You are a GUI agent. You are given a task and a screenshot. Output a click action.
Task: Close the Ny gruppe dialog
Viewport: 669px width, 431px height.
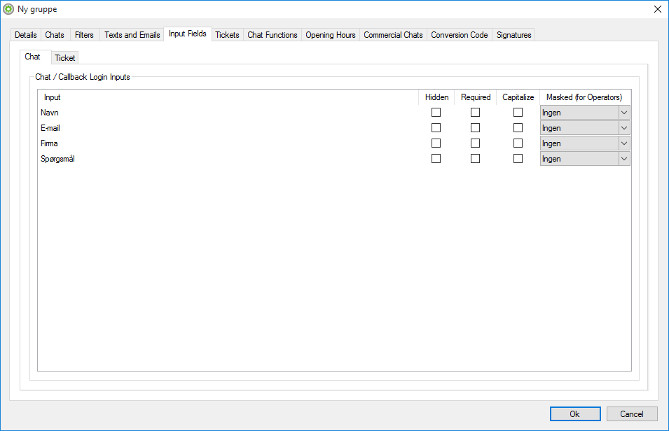657,9
